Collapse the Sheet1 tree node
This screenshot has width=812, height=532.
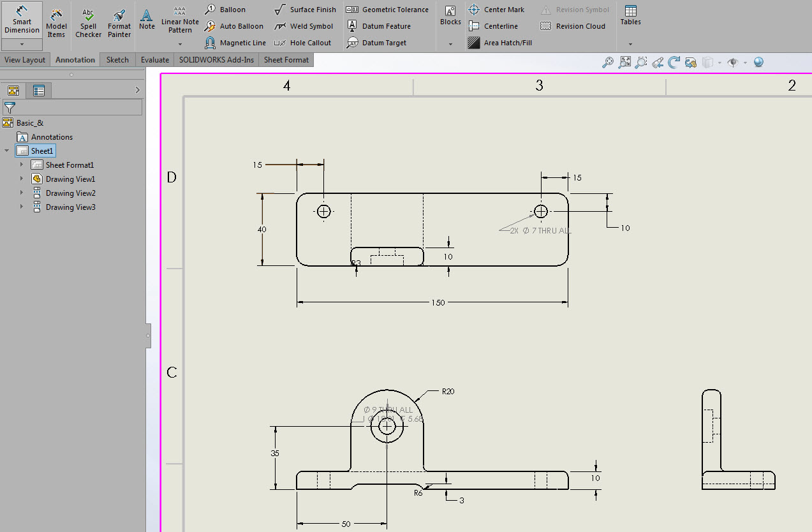(x=7, y=151)
